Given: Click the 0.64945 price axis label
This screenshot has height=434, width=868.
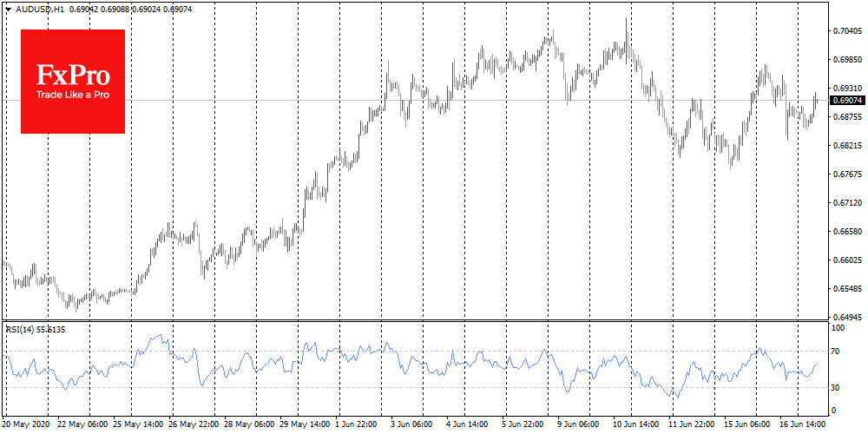Looking at the screenshot, I should tap(847, 318).
